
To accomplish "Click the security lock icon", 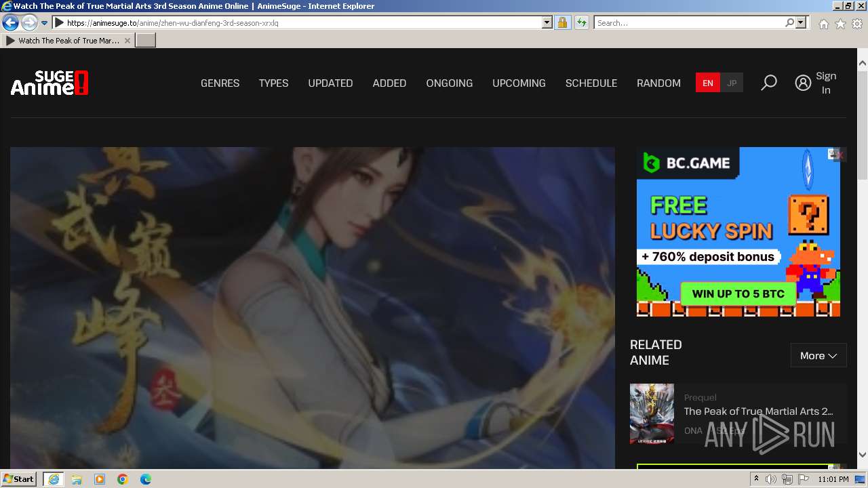I will tap(562, 23).
